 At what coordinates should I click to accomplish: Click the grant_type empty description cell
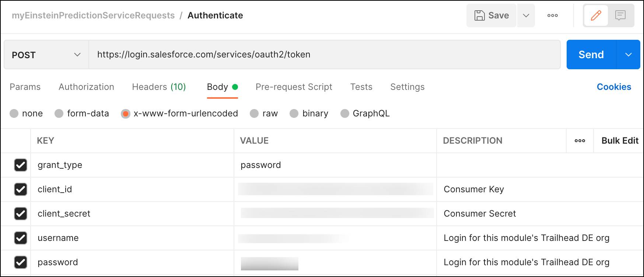point(540,165)
